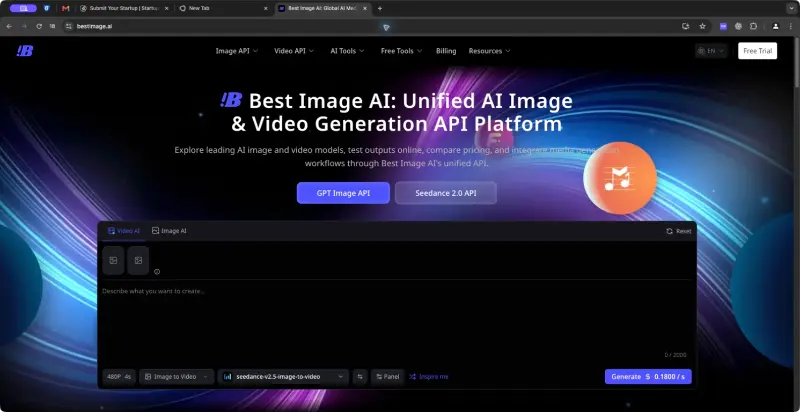Open a new browser tab with plus

coord(380,9)
